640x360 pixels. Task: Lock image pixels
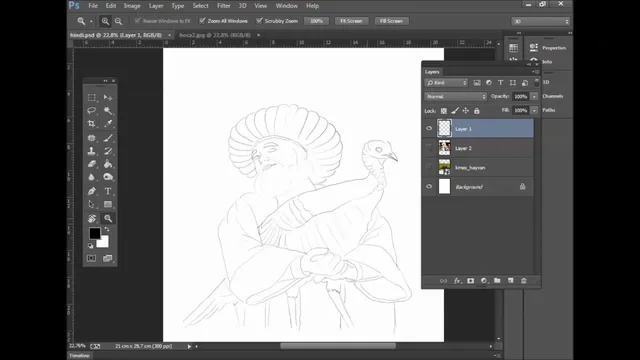click(x=455, y=111)
